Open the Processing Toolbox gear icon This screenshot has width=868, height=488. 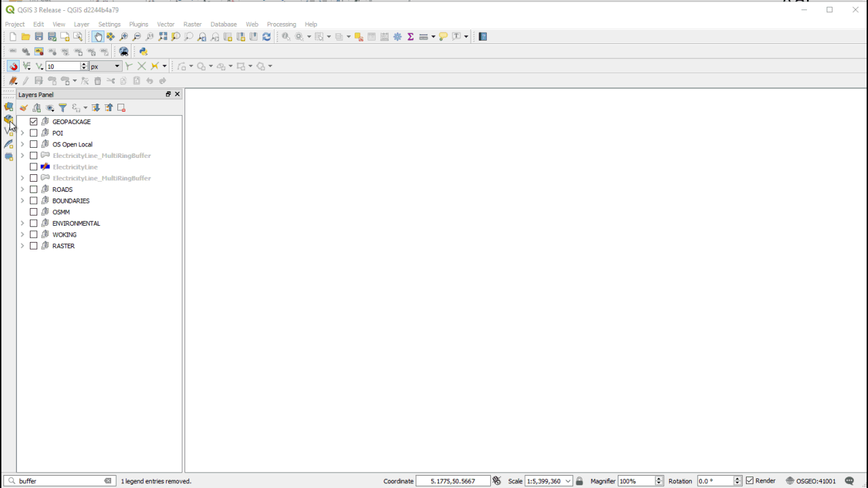tap(397, 37)
